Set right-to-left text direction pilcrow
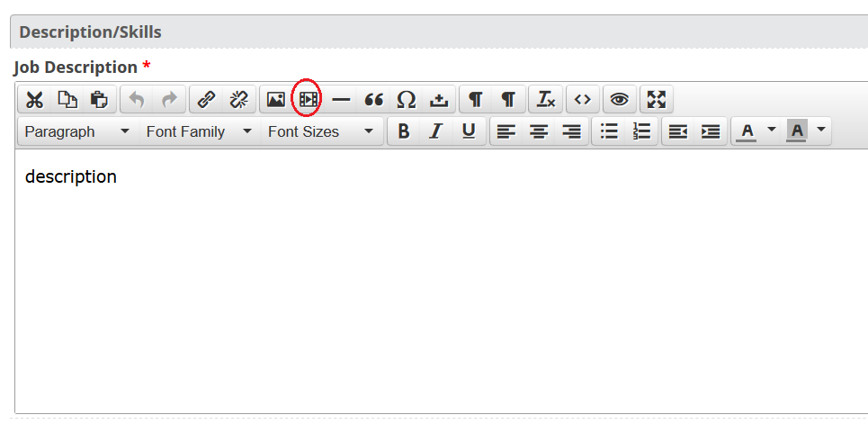 pyautogui.click(x=508, y=100)
